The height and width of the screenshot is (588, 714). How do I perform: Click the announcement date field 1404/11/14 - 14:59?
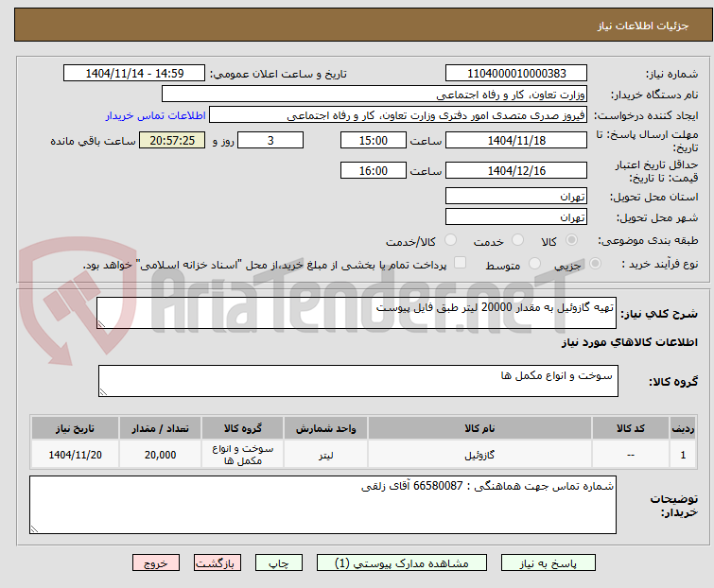click(134, 74)
